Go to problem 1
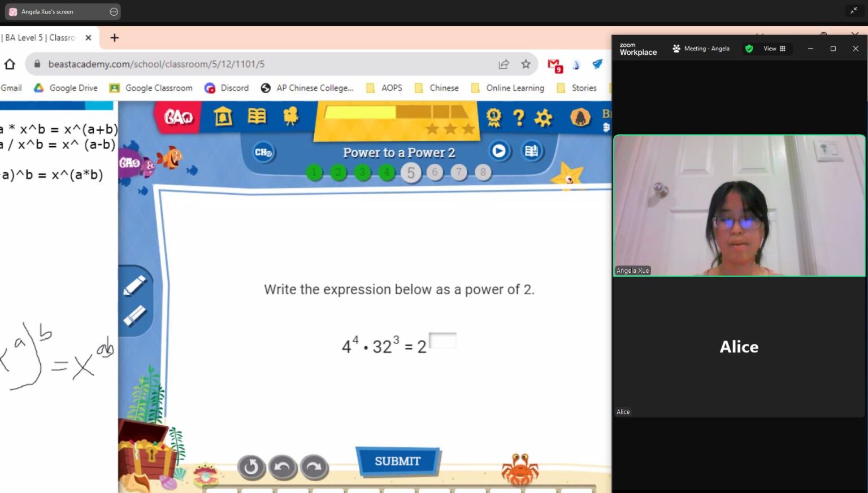 point(314,172)
